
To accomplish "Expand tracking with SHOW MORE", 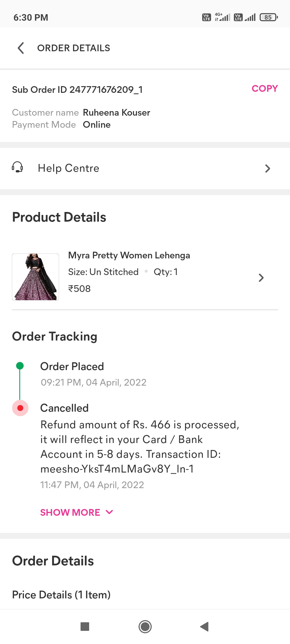I will (70, 513).
